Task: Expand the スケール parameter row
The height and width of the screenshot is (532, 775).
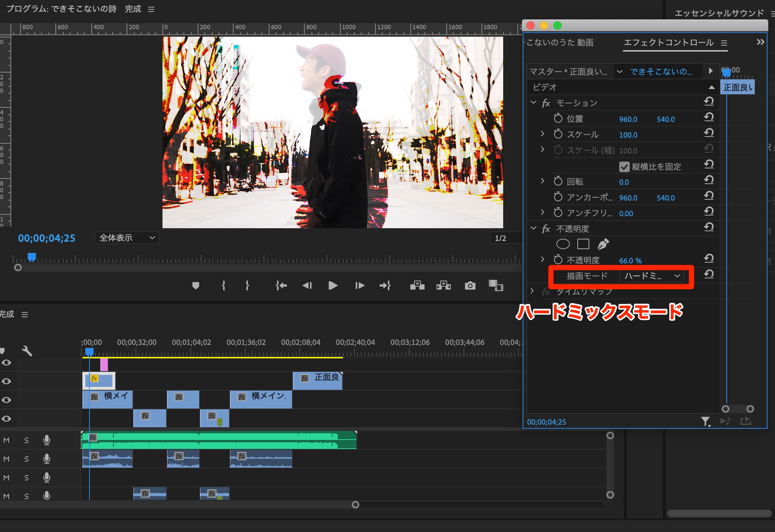Action: coord(542,134)
